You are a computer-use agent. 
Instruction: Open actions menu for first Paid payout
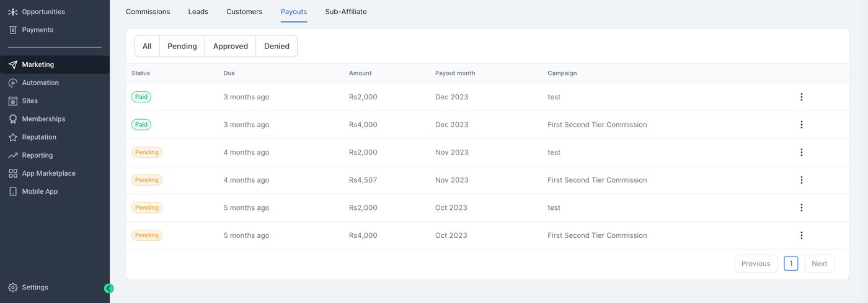click(801, 97)
